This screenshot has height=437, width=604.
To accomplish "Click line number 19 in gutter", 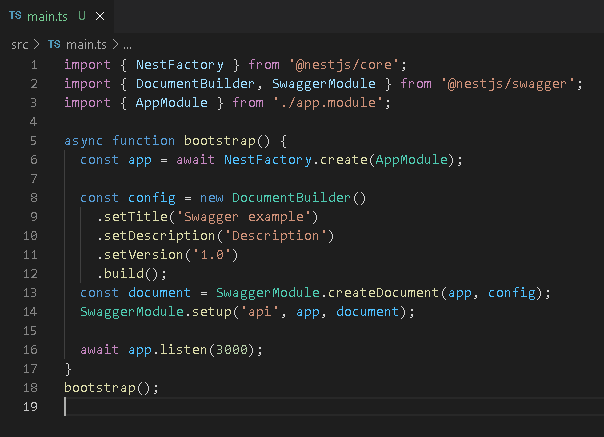I will [30, 407].
